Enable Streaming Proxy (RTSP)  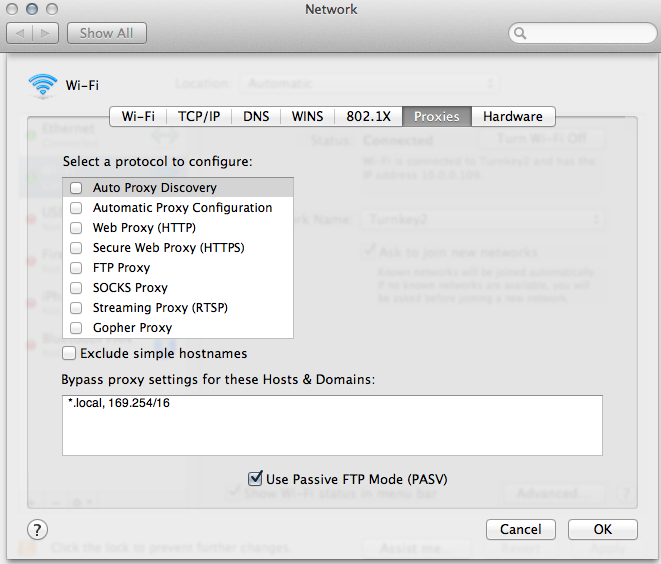pos(76,308)
